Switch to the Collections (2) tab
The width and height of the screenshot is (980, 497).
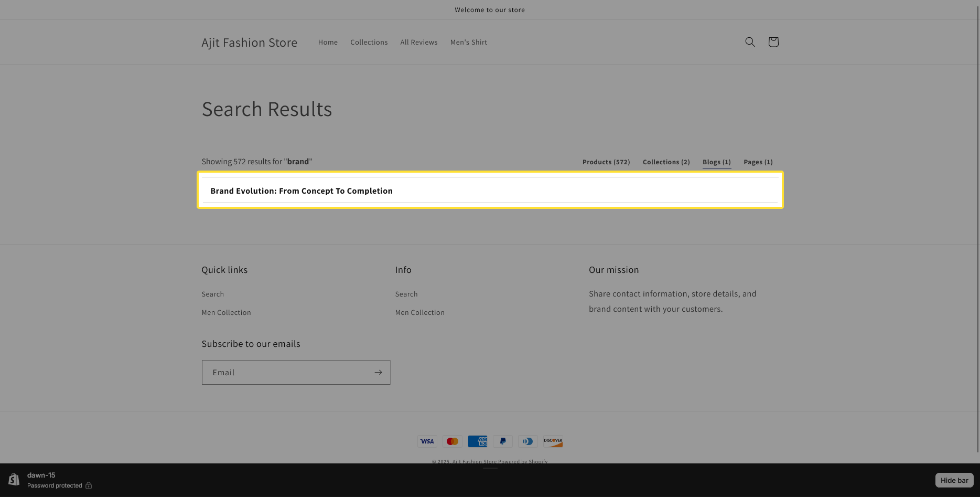coord(666,162)
